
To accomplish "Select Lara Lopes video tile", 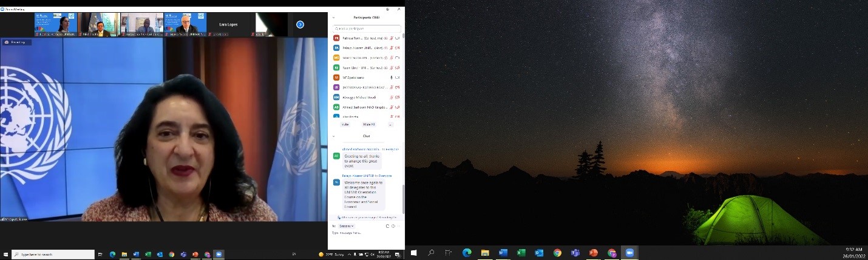I will point(229,24).
